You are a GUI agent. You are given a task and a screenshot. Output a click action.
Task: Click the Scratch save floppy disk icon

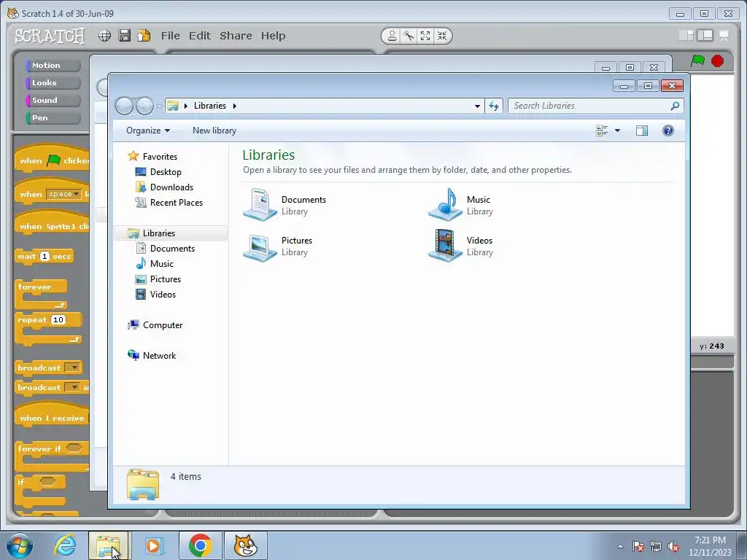coord(124,36)
